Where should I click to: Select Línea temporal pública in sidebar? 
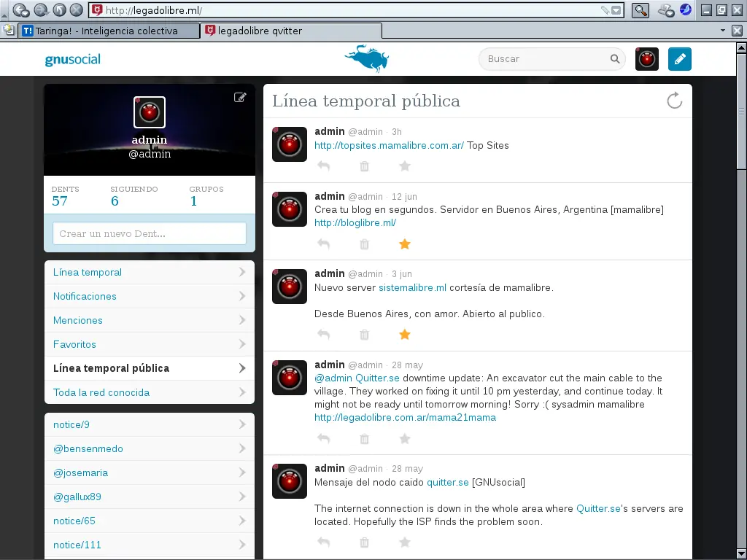(x=150, y=368)
